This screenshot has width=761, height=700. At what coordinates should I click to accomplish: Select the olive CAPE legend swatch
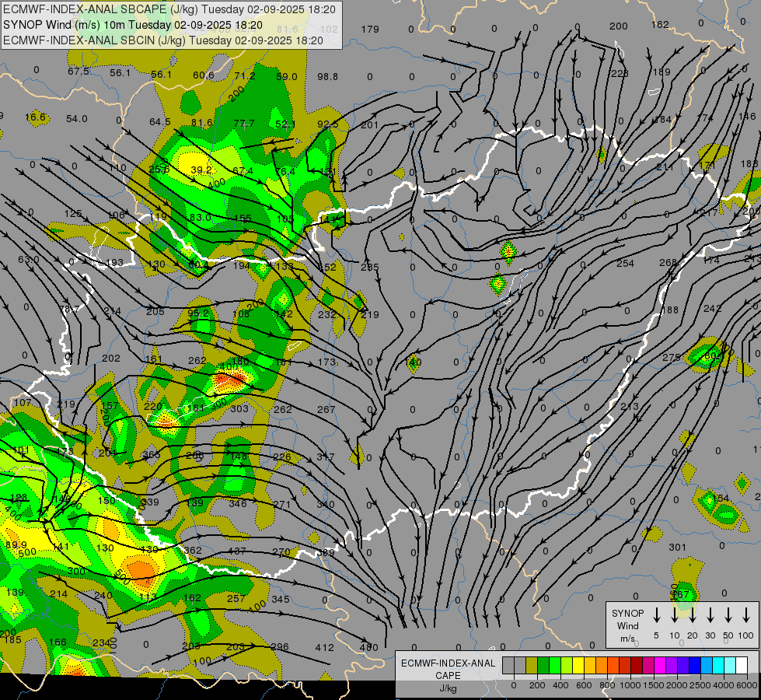pyautogui.click(x=532, y=666)
